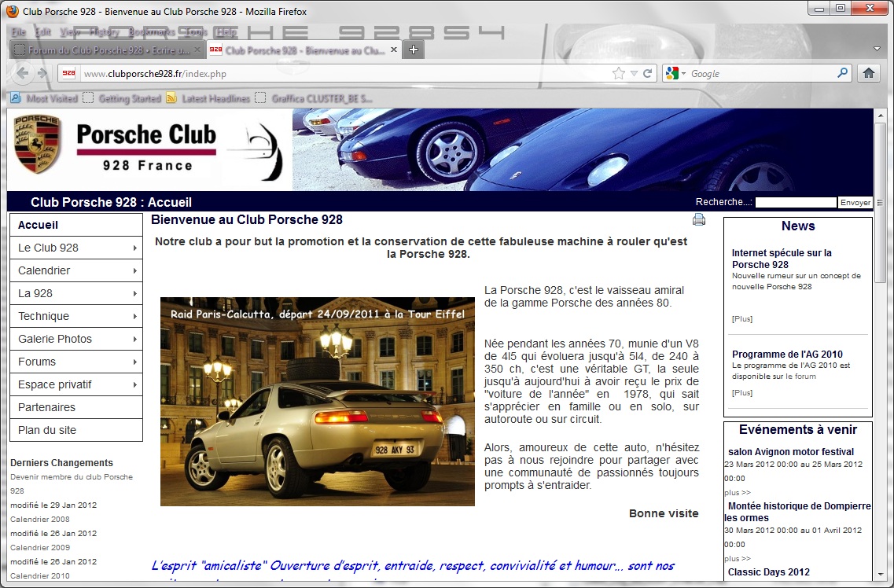Expand the Calendrier submenu arrow
Viewport: 894px width, 588px height.
(x=134, y=270)
